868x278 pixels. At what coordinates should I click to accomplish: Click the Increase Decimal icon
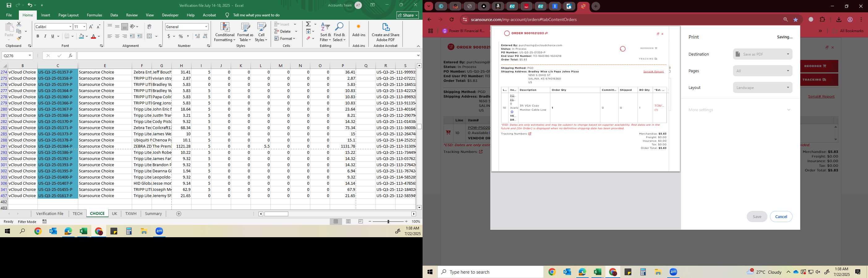(197, 36)
